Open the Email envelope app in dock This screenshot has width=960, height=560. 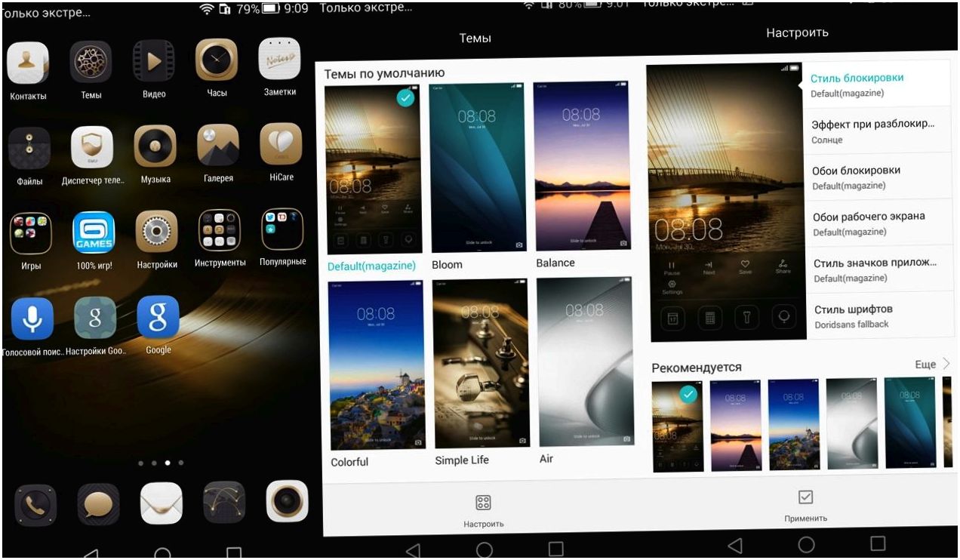pyautogui.click(x=162, y=503)
